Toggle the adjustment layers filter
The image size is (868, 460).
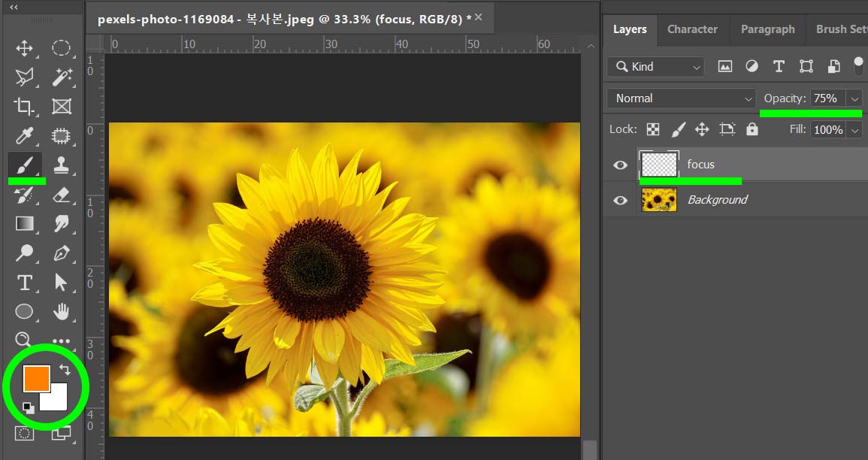coord(752,66)
